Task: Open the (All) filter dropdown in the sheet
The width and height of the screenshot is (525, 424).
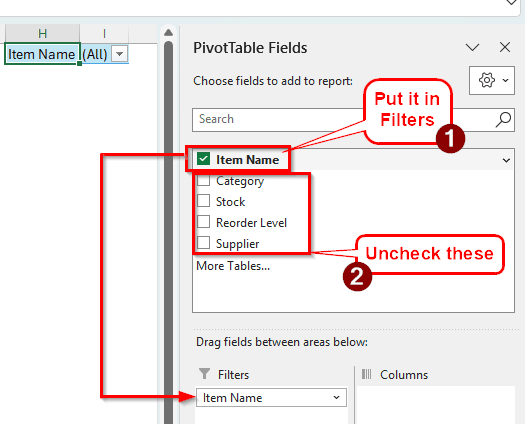Action: tap(119, 54)
